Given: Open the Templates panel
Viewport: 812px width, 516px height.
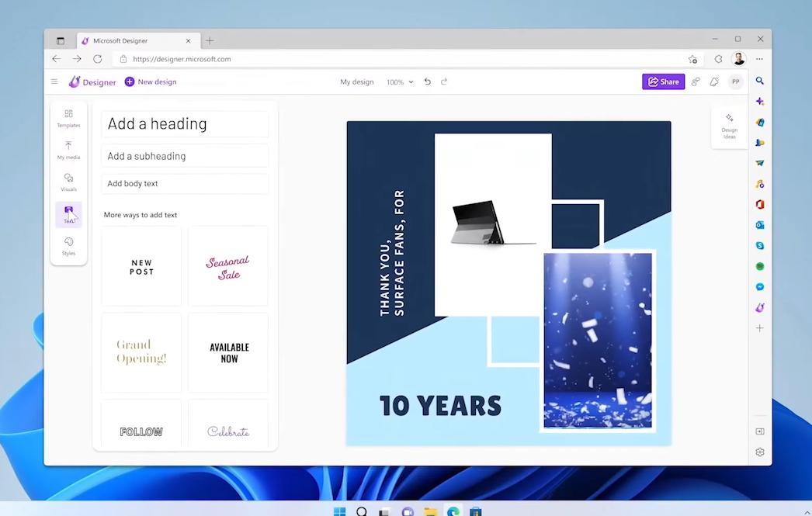Looking at the screenshot, I should (x=68, y=118).
